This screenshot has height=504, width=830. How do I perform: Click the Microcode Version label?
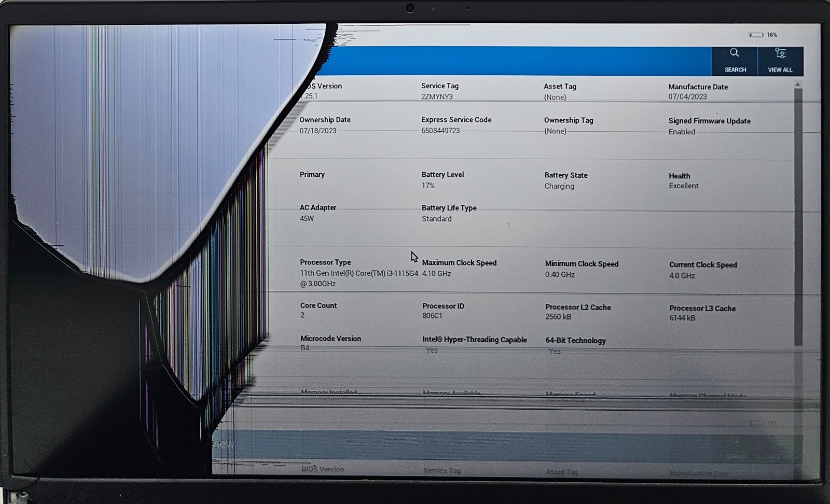click(331, 338)
